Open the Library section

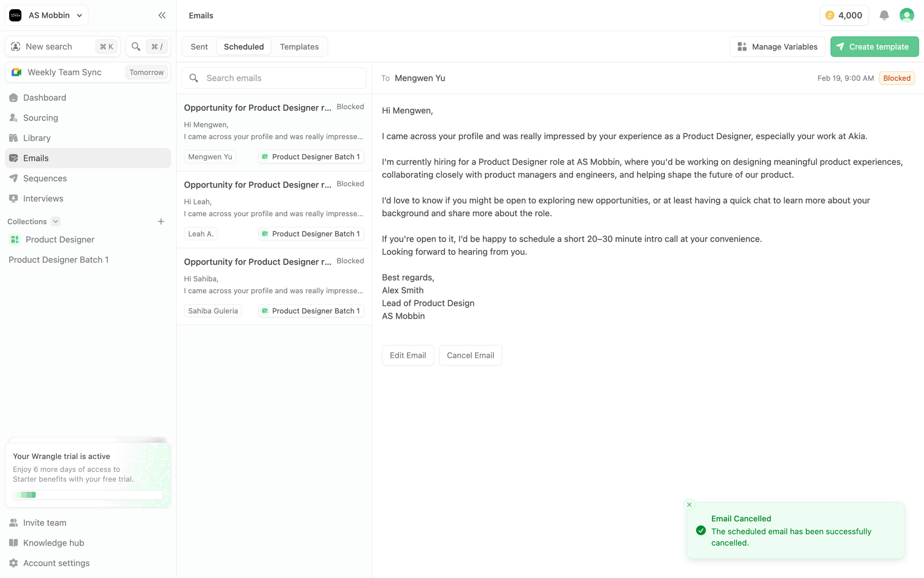(88, 138)
